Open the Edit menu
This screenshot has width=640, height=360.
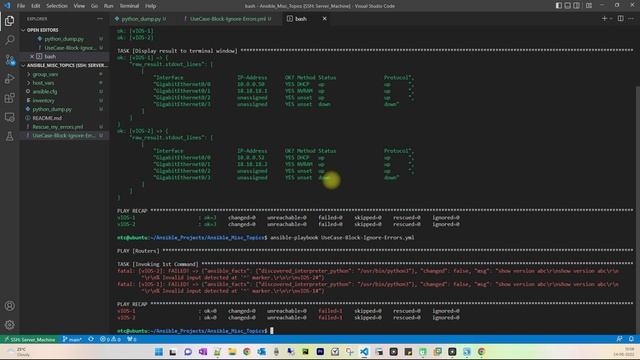(36, 6)
